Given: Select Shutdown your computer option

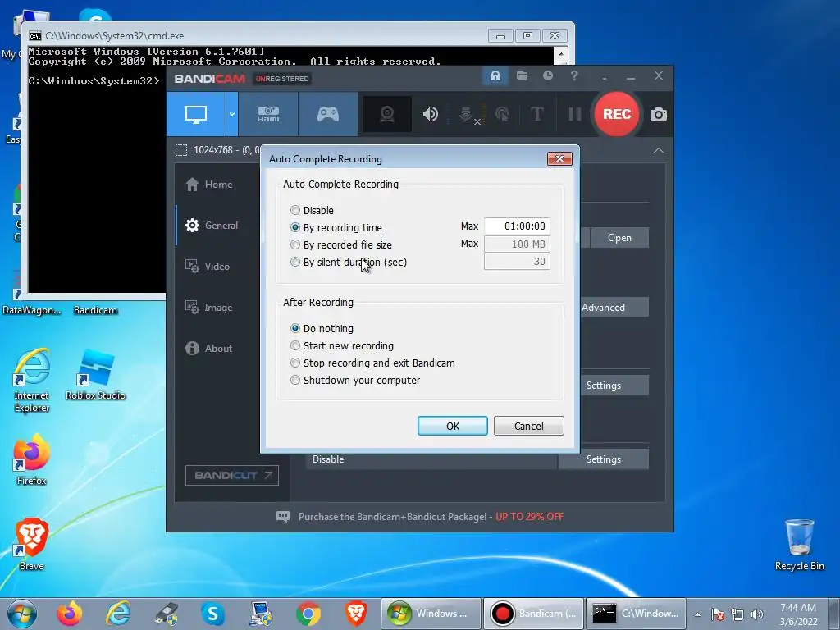Looking at the screenshot, I should tap(355, 380).
